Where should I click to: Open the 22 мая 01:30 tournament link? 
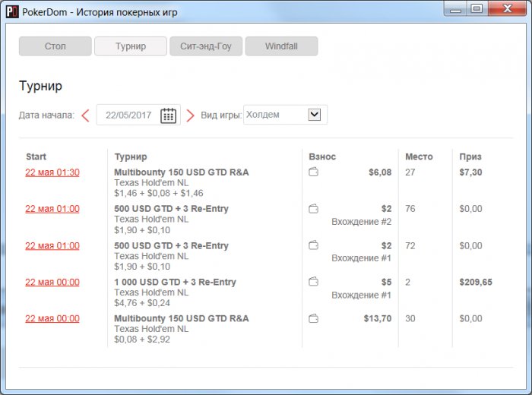pyautogui.click(x=52, y=172)
